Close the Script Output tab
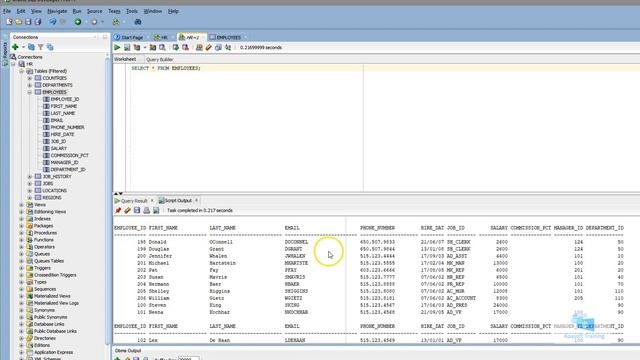This screenshot has height=360, width=640. (x=196, y=200)
